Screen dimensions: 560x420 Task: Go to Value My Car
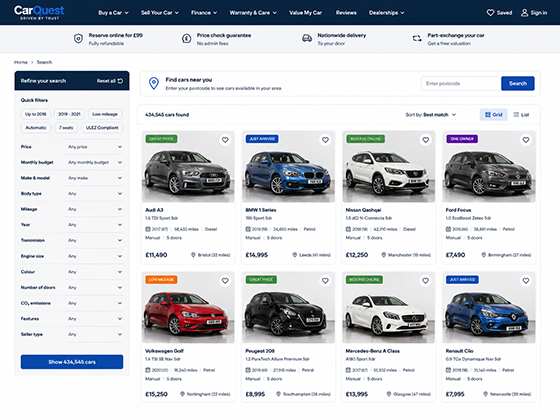(305, 13)
